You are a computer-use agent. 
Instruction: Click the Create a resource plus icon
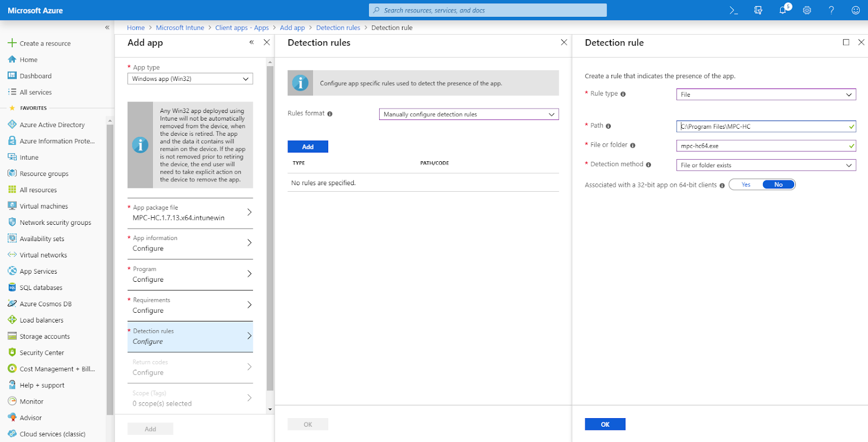[x=12, y=43]
